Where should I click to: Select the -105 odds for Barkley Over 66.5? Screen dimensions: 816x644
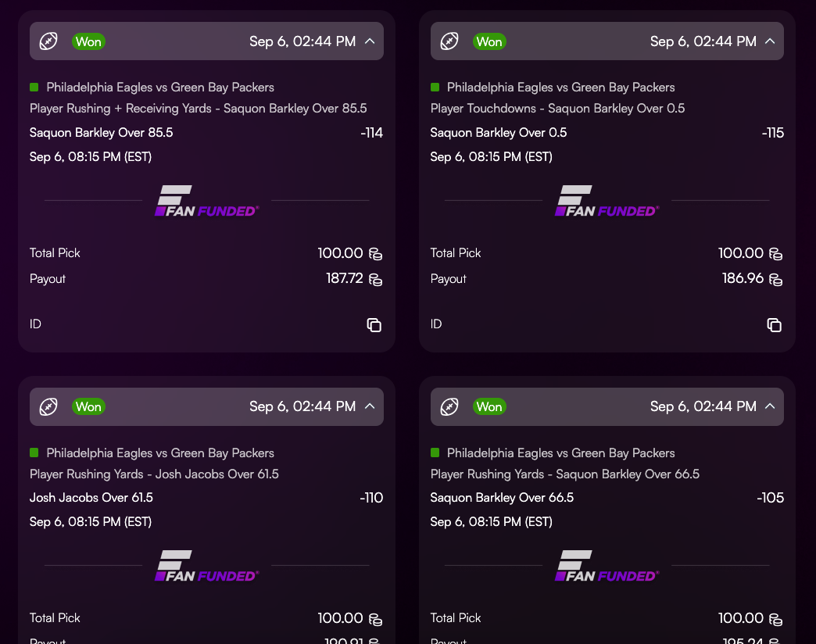770,498
